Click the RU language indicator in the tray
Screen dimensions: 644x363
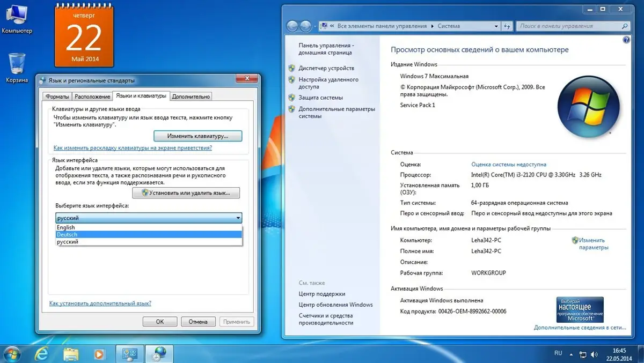[558, 353]
